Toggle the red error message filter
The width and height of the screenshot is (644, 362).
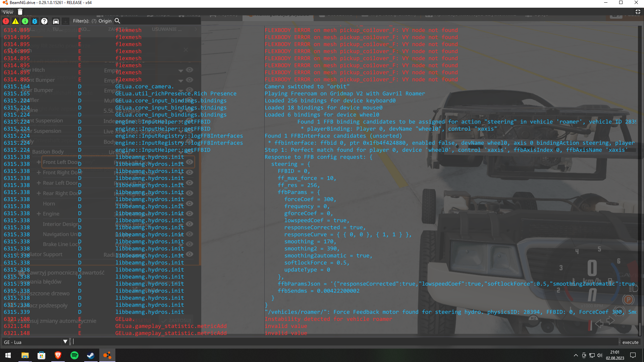point(6,21)
